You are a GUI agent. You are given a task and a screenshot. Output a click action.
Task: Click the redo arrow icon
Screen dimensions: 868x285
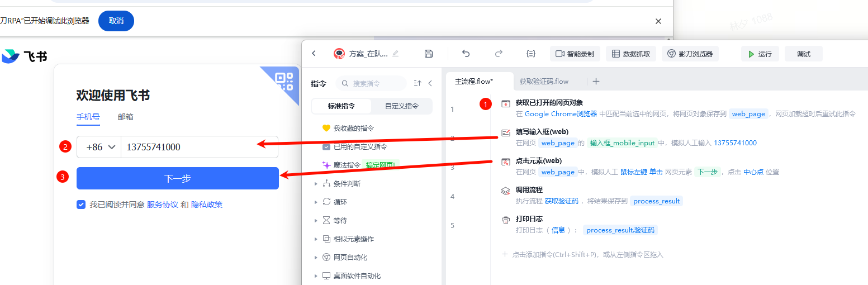coord(499,54)
